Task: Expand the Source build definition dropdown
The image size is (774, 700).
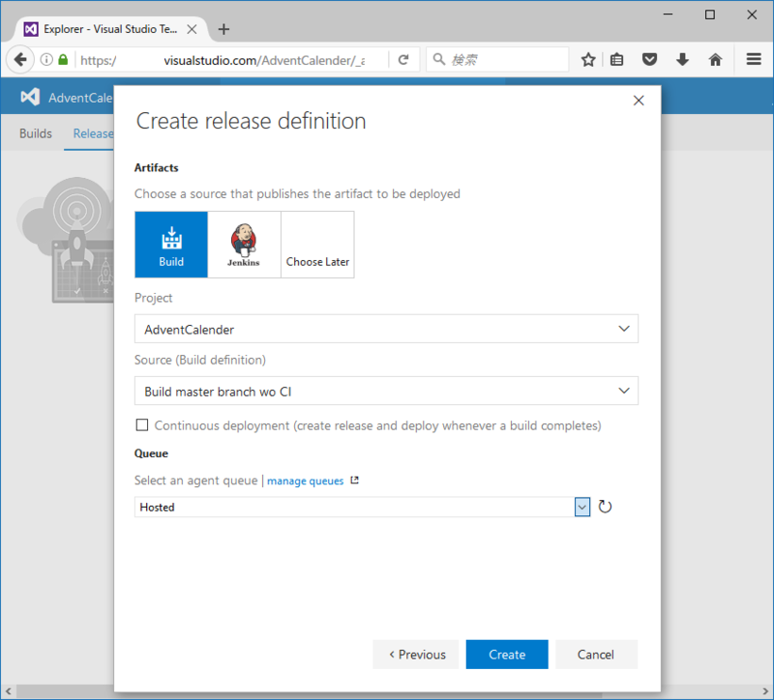Action: 386,392
